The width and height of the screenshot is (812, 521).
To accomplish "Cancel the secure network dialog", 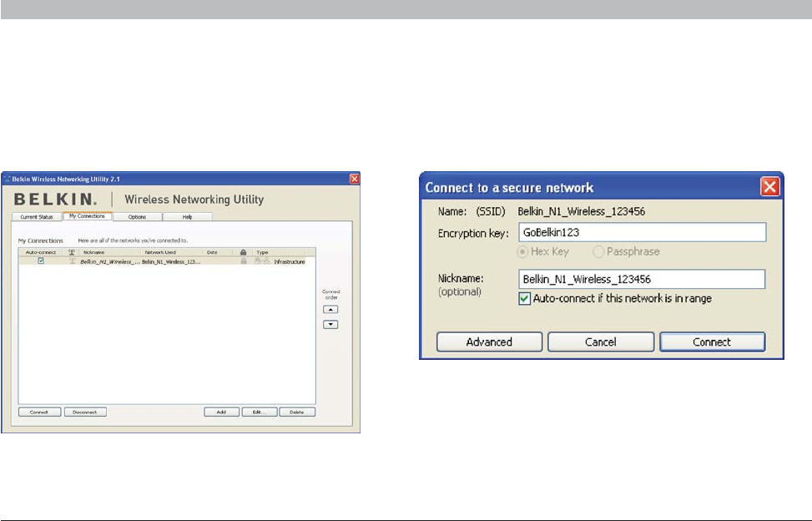I will [x=601, y=341].
